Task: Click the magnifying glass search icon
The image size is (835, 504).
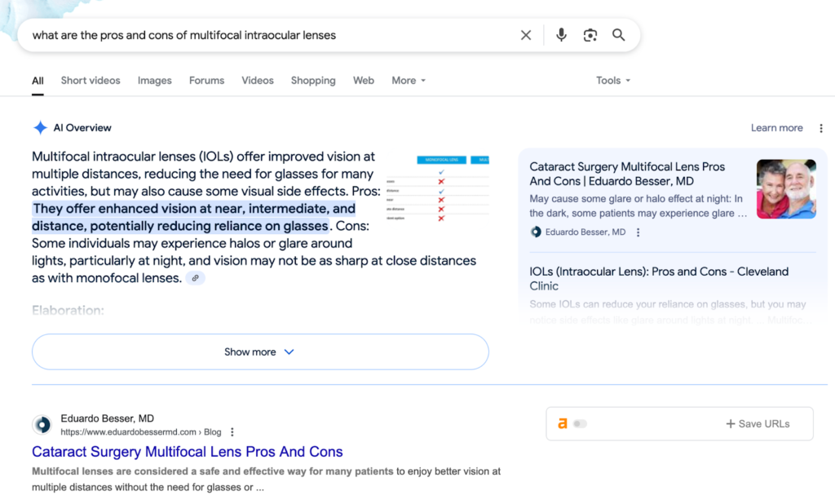Action: [619, 35]
